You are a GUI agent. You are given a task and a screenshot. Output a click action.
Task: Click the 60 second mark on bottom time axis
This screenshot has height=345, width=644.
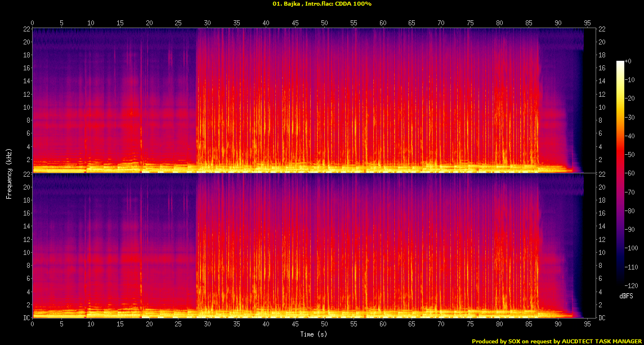(x=383, y=324)
